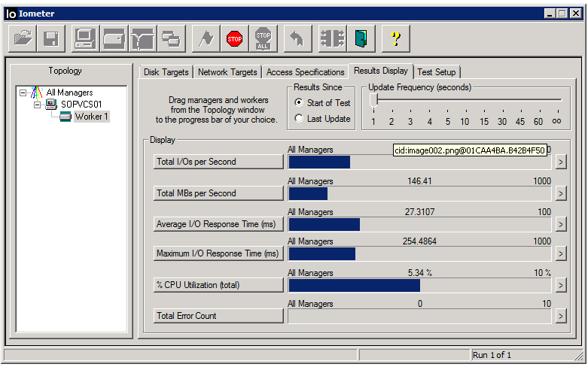Click Average I/O Response Time (ms) button
Screen dimensions: 588x367
pyautogui.click(x=218, y=224)
